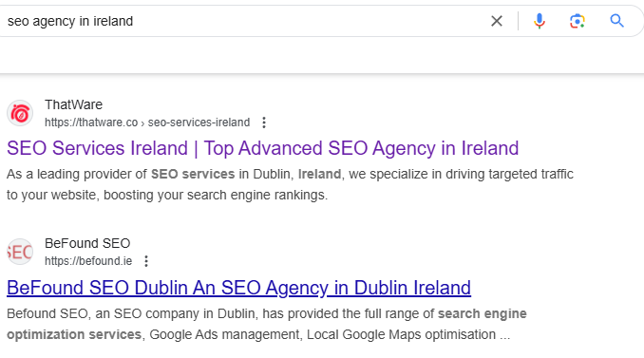Click the BeFound snippet starting 'Befound SEO, an SEO company'
The width and height of the screenshot is (644, 358).
(x=267, y=324)
